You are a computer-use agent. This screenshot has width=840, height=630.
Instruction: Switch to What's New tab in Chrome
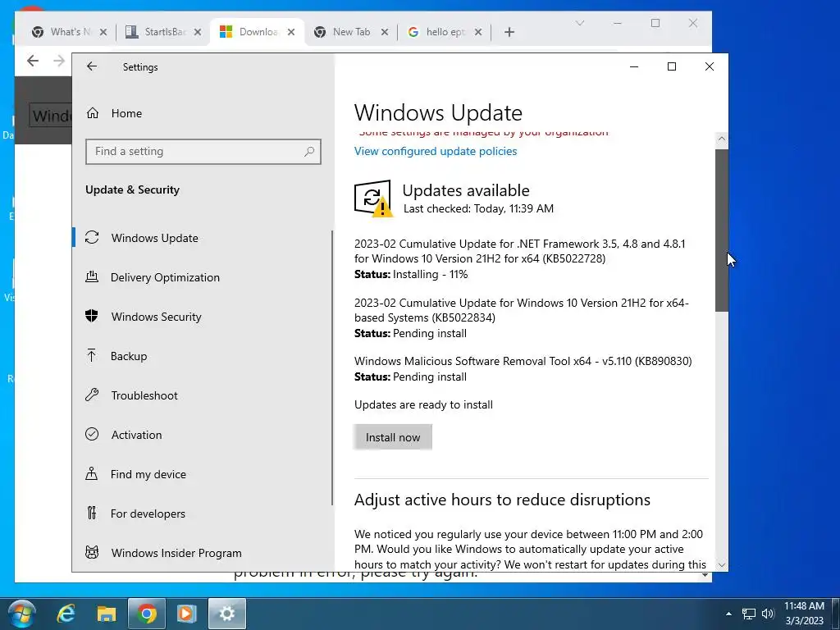point(70,32)
